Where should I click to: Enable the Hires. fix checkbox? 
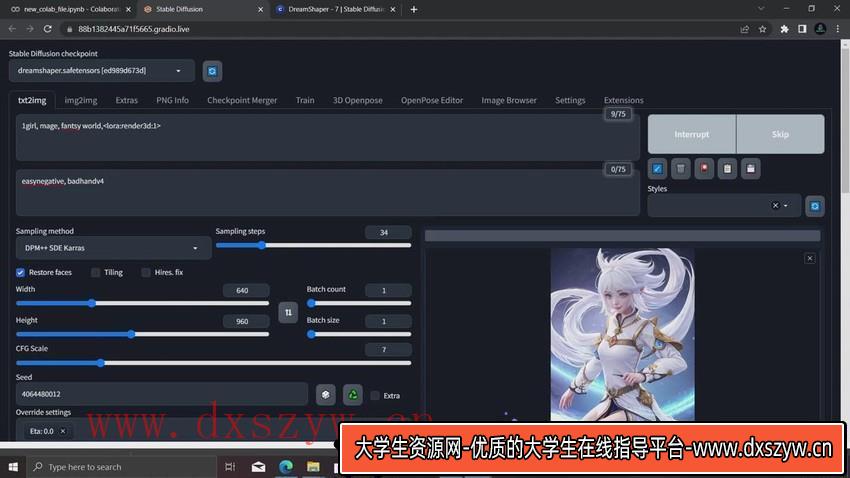145,273
